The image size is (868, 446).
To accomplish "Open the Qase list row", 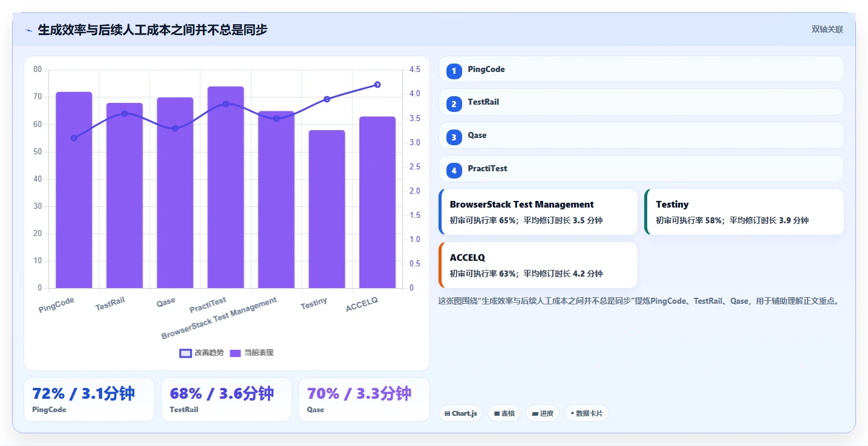I will (x=641, y=136).
